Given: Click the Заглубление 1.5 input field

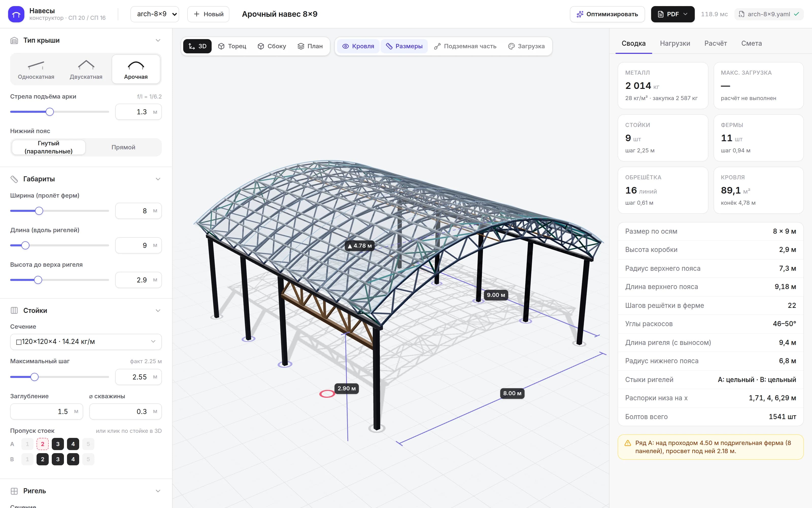Looking at the screenshot, I should point(47,411).
